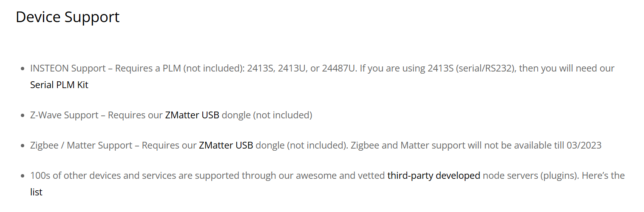Click the "Zigbee / Matter Support" text
Image resolution: width=644 pixels, height=212 pixels.
(81, 146)
